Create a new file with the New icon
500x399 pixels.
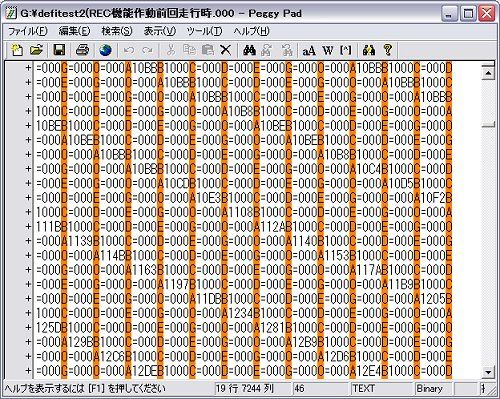click(x=17, y=50)
